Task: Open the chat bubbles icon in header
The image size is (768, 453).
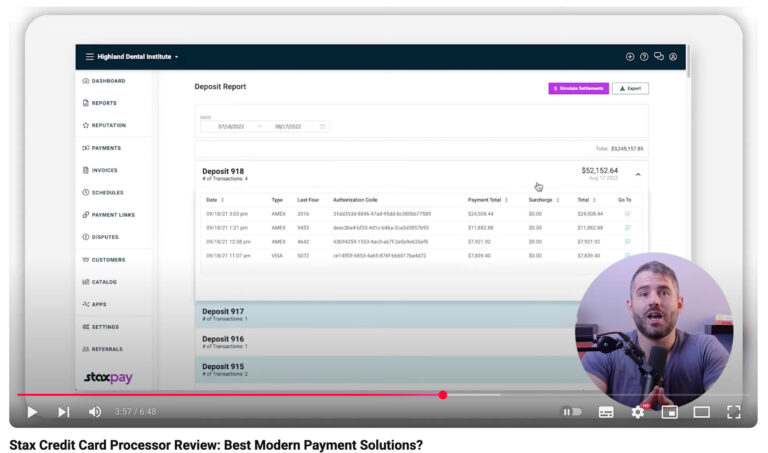Action: click(x=659, y=57)
